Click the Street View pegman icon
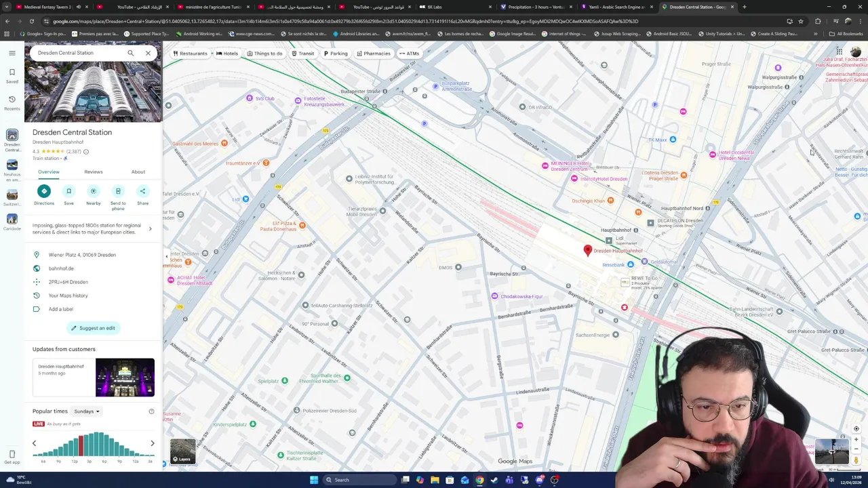868x488 pixels. pos(856,460)
